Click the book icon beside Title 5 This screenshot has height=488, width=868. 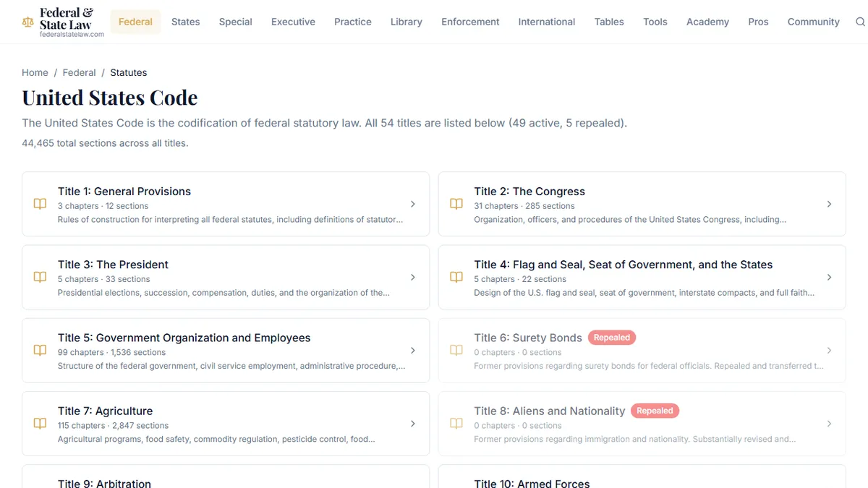41,351
